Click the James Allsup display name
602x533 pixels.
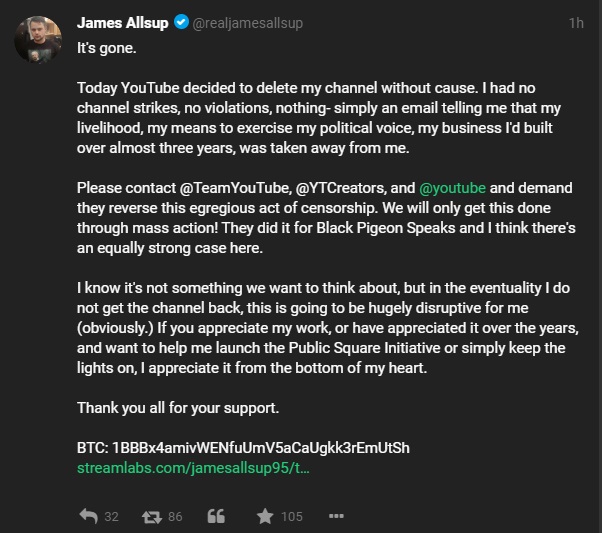coord(123,23)
